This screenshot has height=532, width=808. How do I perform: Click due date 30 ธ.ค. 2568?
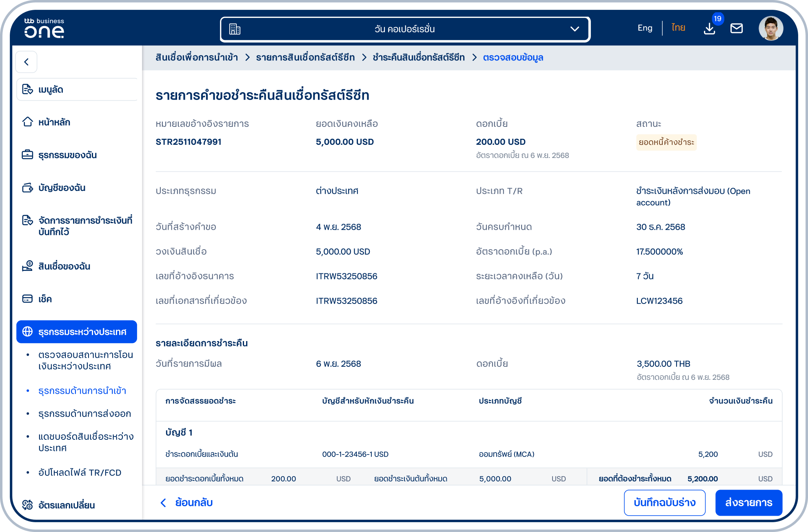click(x=661, y=227)
